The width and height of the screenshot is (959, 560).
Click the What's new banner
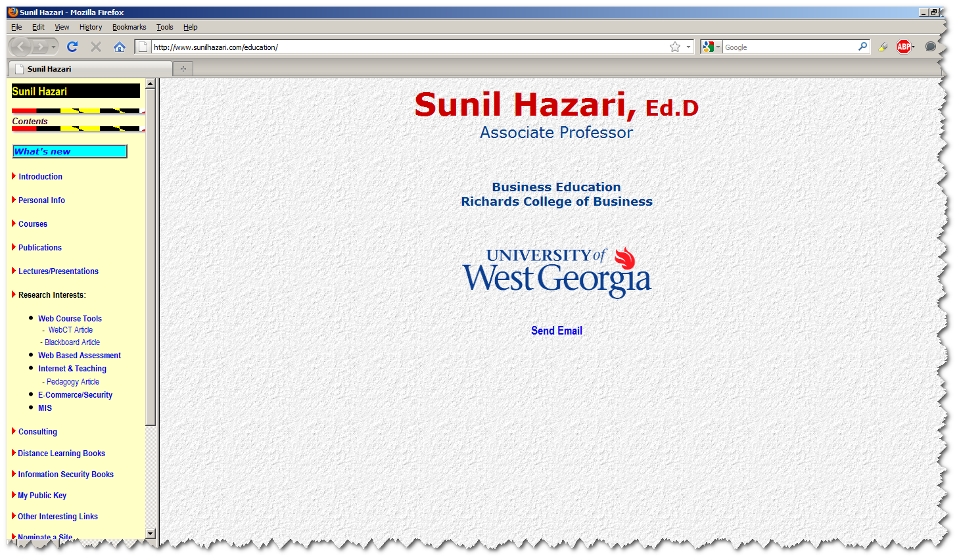(x=70, y=151)
